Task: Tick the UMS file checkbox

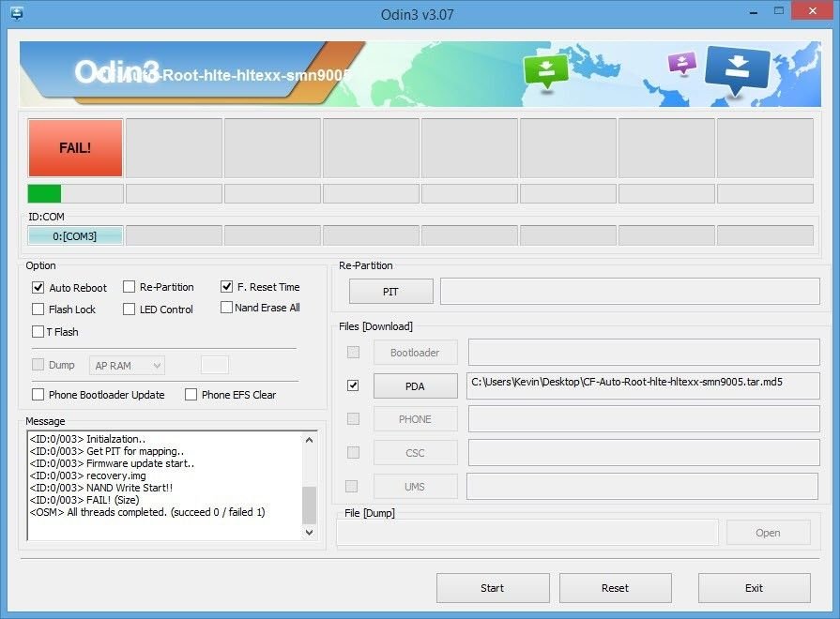Action: point(351,486)
